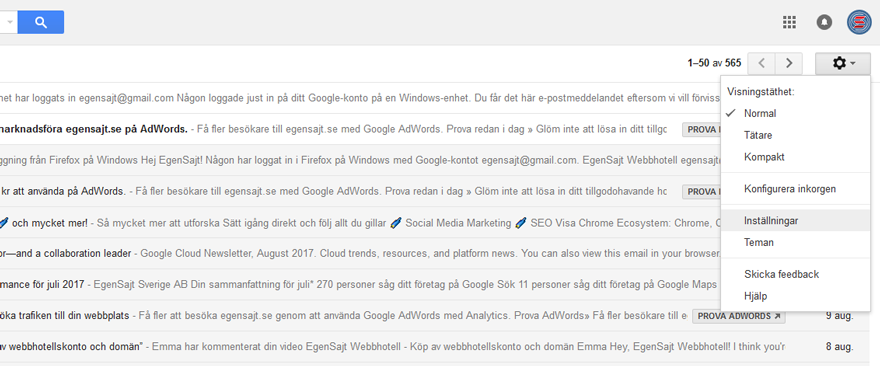This screenshot has height=366, width=880.
Task: Open the notifications bell
Action: point(824,22)
